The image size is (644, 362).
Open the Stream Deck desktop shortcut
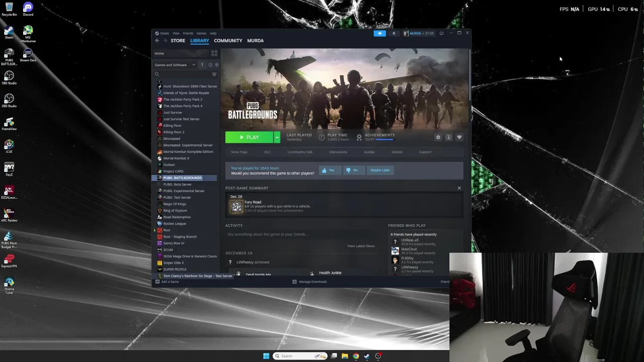tap(28, 55)
